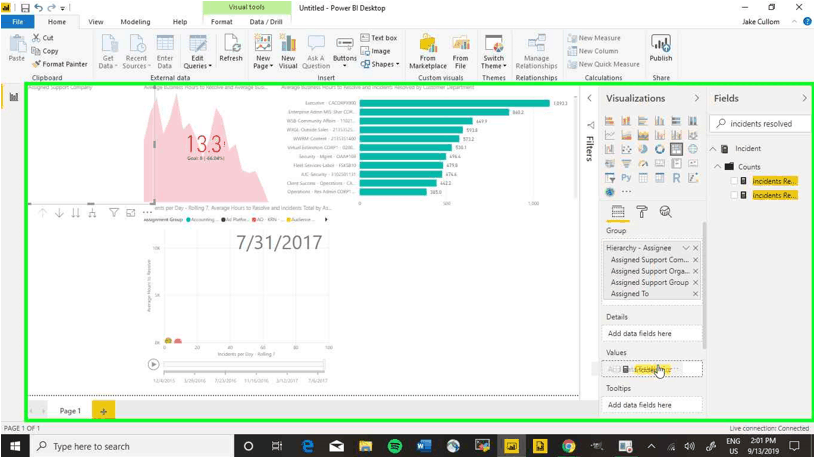The height and width of the screenshot is (459, 816).
Task: Open Hierarchy - Assignee dropdown chevron
Action: pos(686,248)
